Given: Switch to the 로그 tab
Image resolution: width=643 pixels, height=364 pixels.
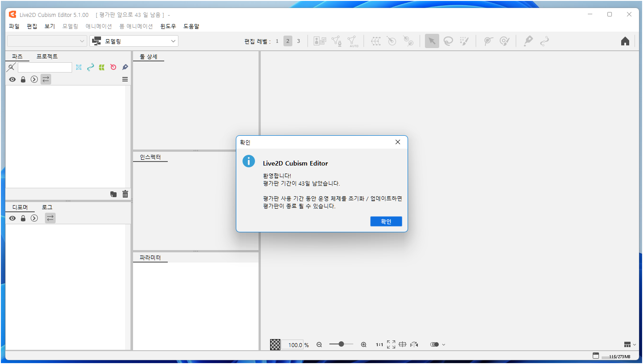Looking at the screenshot, I should click(x=47, y=207).
